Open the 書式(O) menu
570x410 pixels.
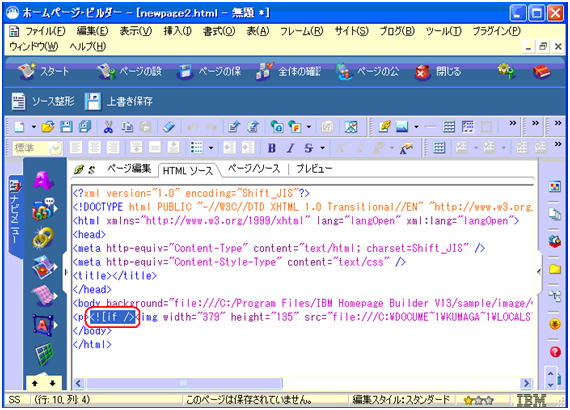click(x=219, y=32)
